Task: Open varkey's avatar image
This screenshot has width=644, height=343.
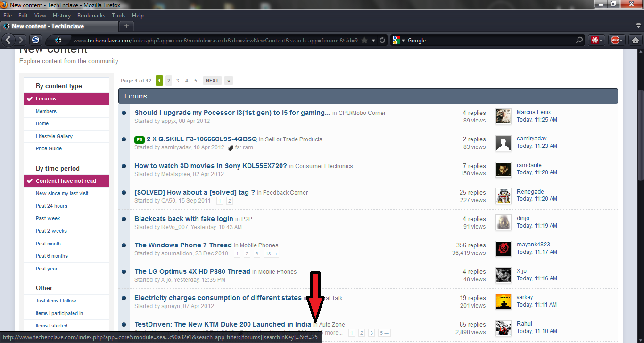Action: tap(504, 302)
